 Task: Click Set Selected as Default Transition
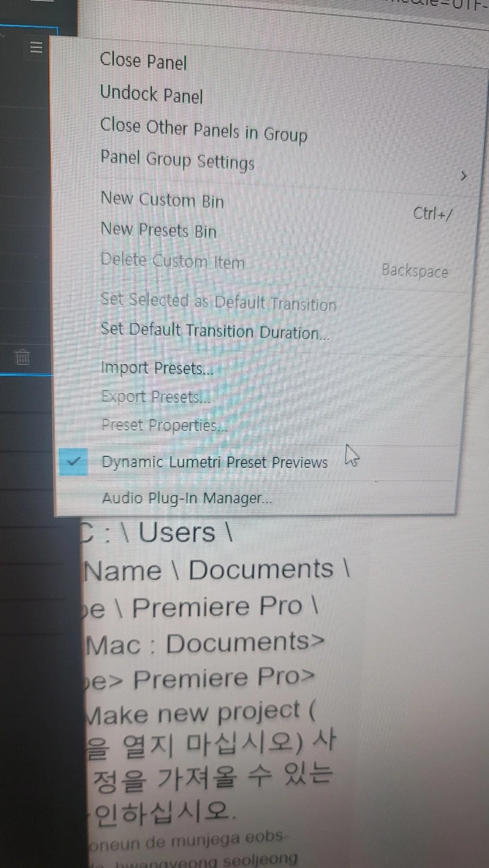(x=218, y=301)
